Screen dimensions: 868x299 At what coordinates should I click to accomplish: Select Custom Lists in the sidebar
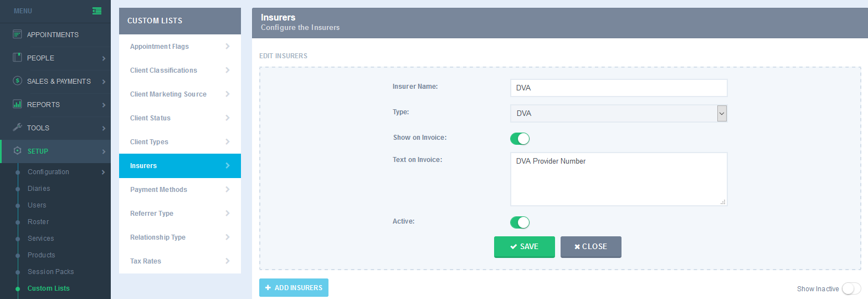[49, 288]
